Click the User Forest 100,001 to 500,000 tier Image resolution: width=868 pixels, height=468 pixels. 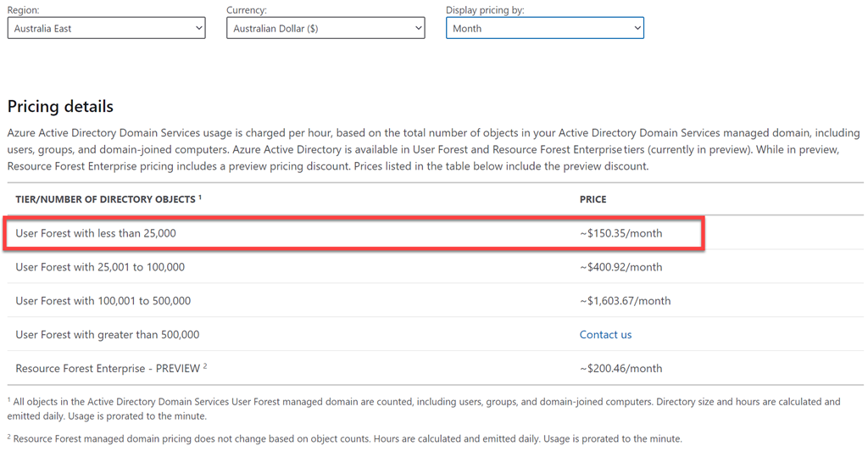[x=103, y=301]
